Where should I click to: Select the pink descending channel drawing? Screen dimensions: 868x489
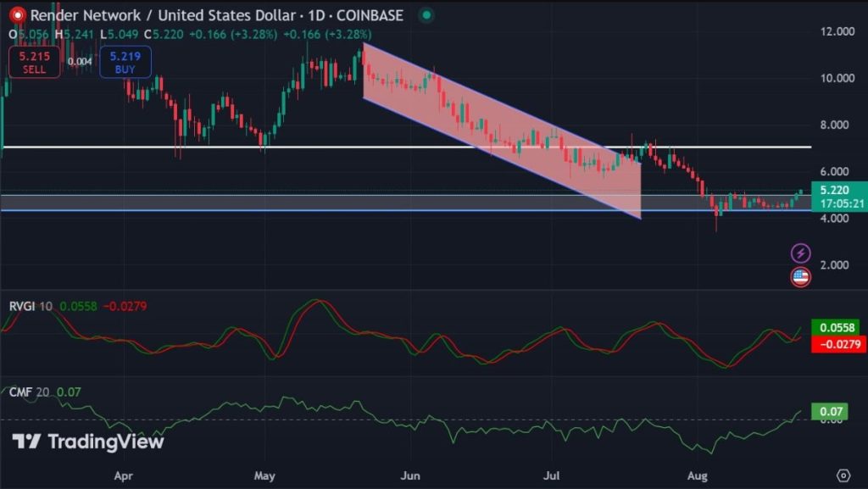click(502, 131)
